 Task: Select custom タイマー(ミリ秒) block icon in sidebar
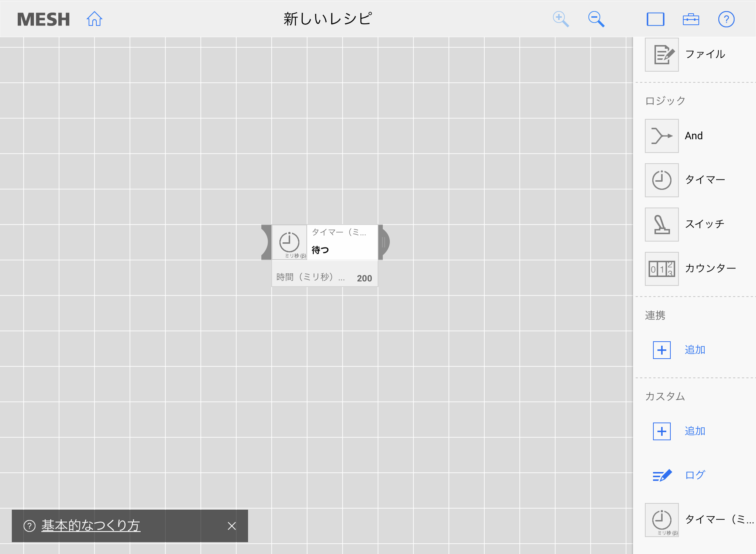coord(662,520)
